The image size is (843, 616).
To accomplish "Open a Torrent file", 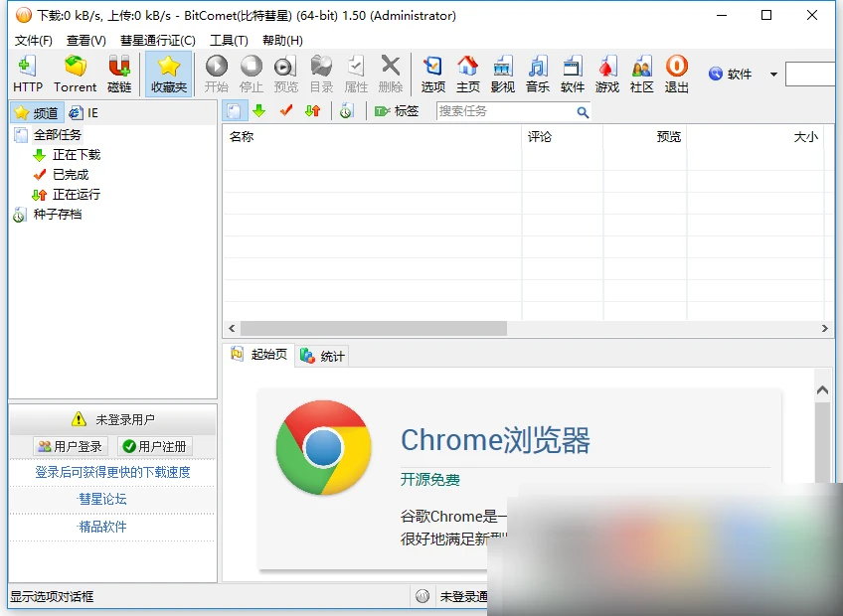I will [x=75, y=72].
